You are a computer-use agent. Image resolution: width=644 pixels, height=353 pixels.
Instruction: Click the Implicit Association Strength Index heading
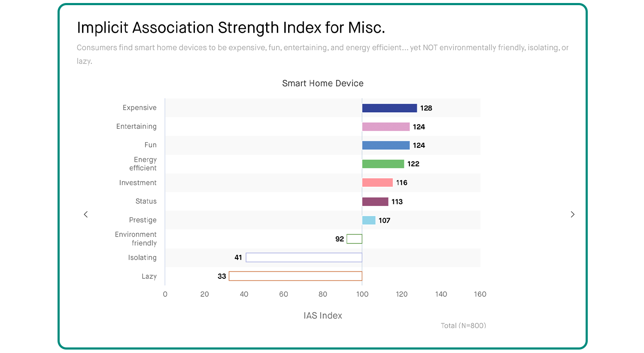tap(231, 28)
